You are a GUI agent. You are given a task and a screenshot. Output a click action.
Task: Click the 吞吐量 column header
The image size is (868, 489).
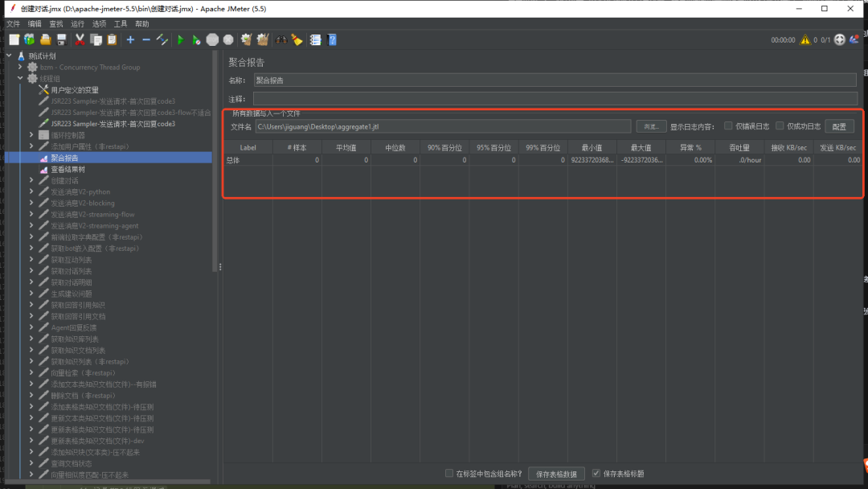(739, 147)
